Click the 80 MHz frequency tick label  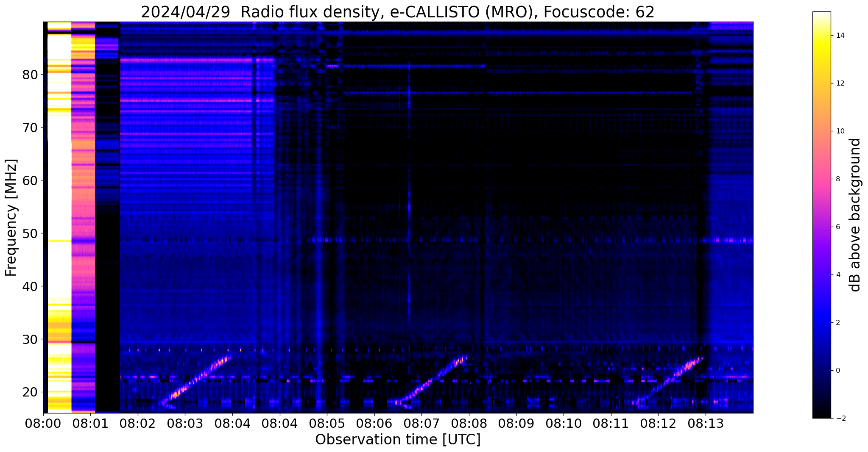30,75
